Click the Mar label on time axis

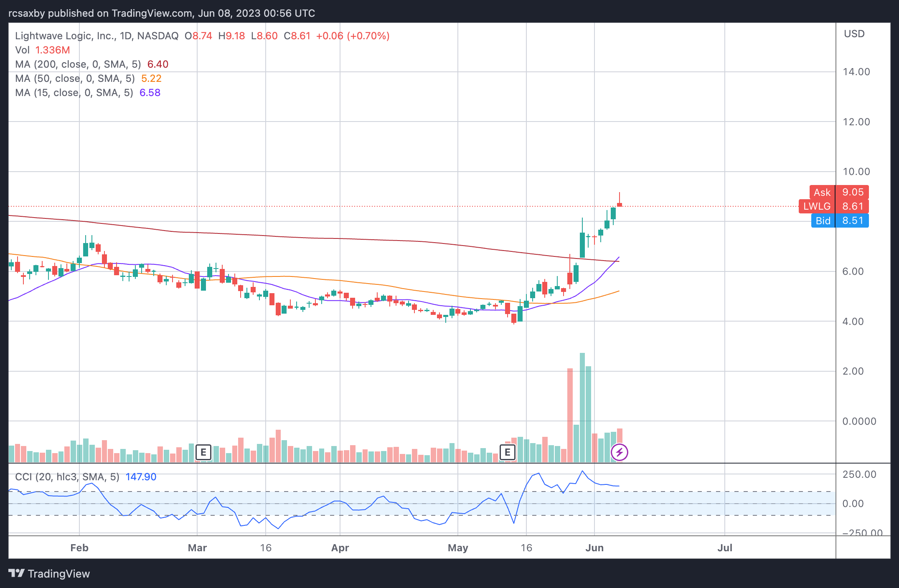(x=197, y=548)
